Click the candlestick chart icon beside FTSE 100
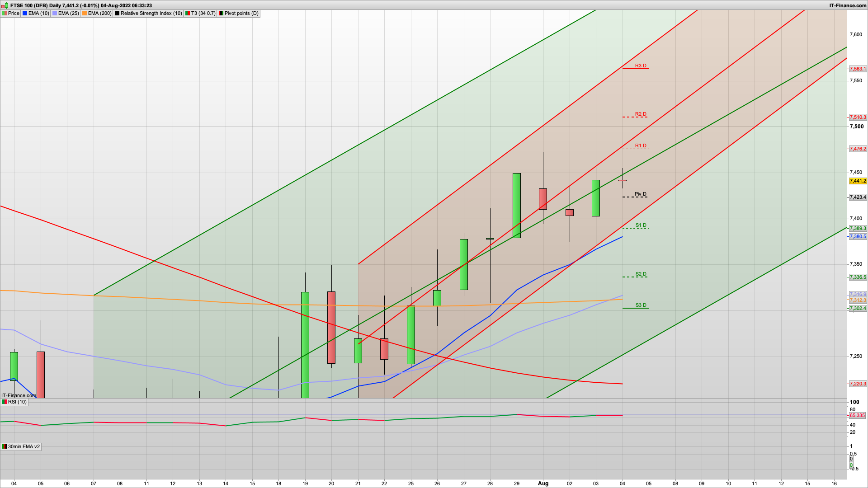Screen dimensions: 868x488 click(5, 5)
